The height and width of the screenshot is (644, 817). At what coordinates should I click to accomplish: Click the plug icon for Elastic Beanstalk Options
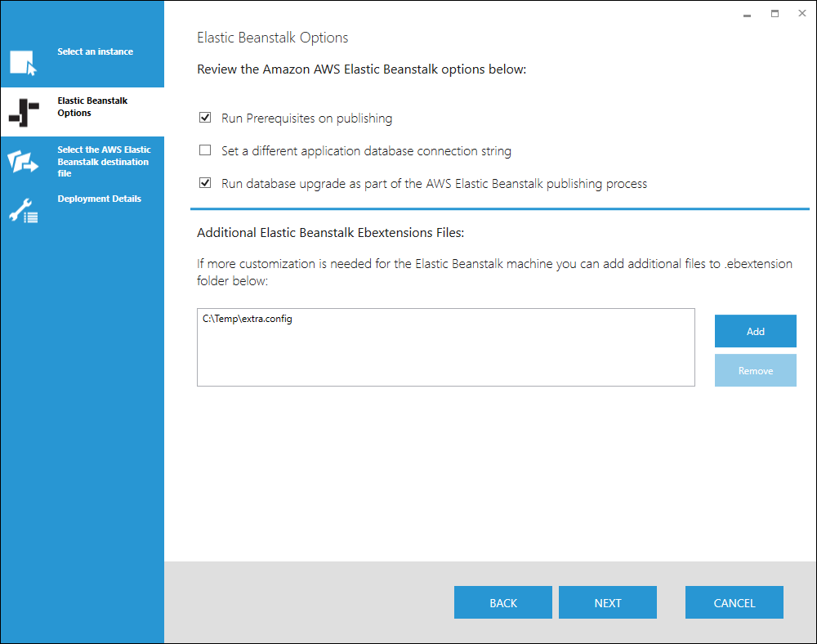22,113
